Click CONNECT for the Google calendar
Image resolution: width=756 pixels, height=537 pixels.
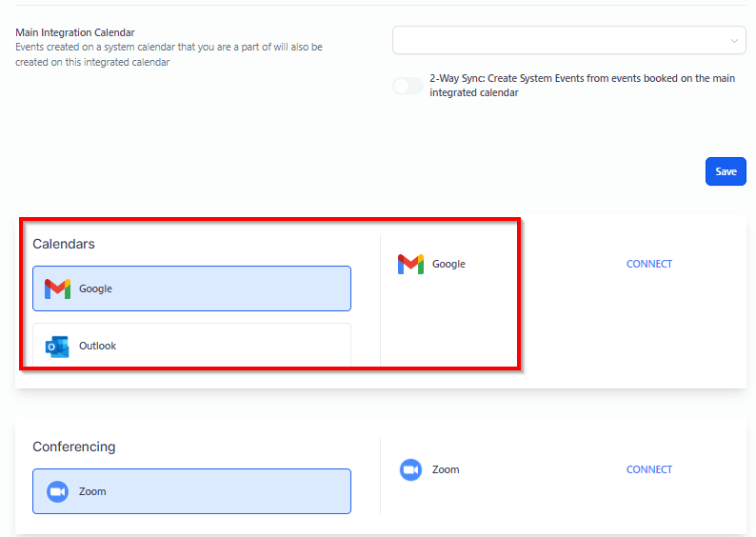pos(648,264)
